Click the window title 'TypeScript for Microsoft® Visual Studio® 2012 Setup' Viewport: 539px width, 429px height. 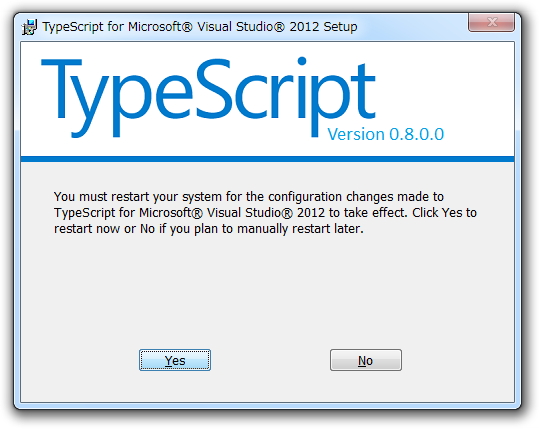pyautogui.click(x=200, y=26)
